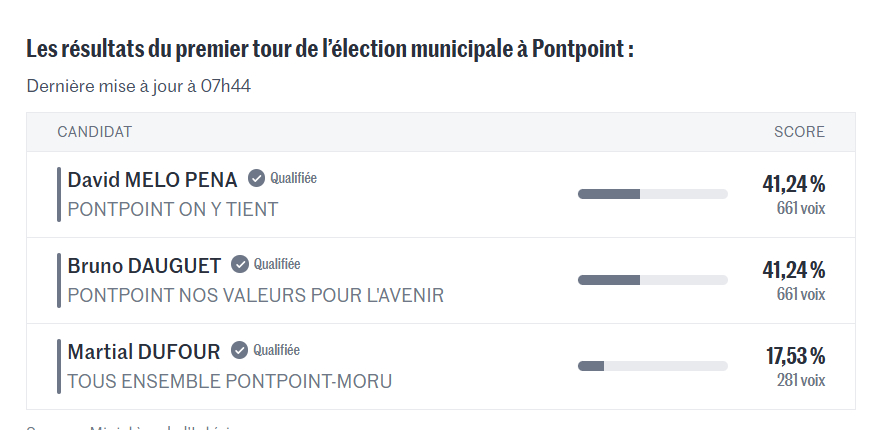The height and width of the screenshot is (430, 876).
Task: Click the 17,53 % score value
Action: [x=795, y=356]
